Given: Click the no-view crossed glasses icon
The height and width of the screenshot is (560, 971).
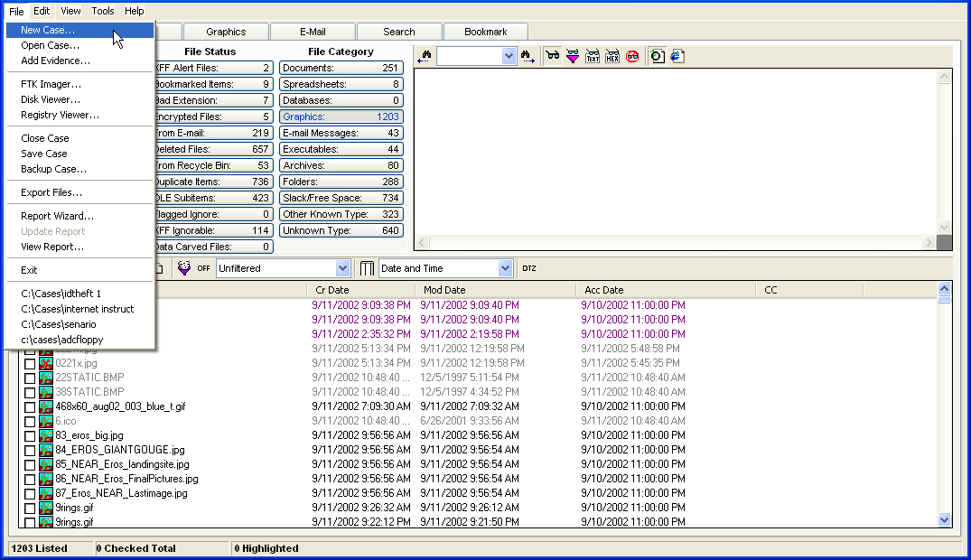Looking at the screenshot, I should [x=632, y=56].
